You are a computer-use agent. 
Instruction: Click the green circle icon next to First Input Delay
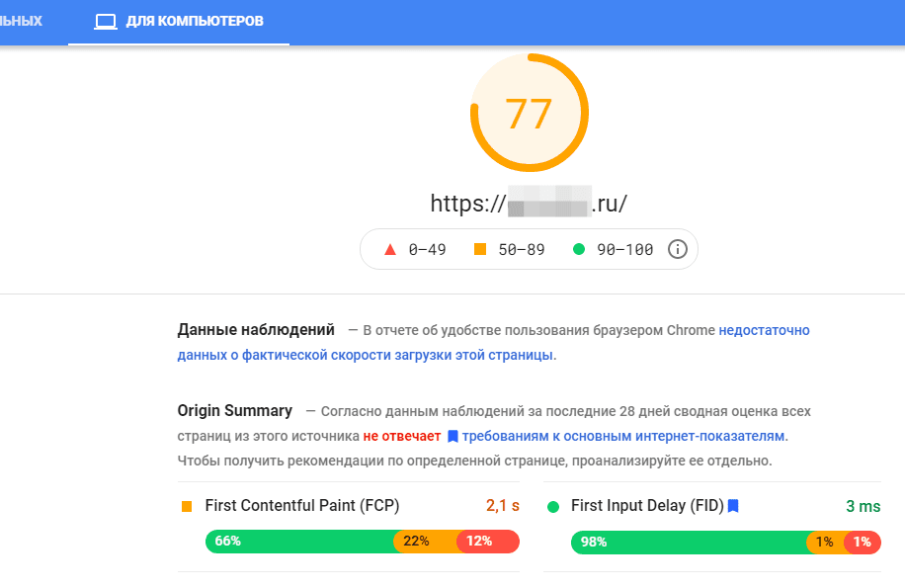[552, 507]
